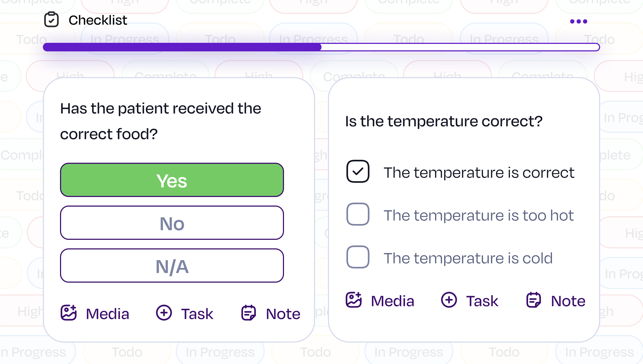This screenshot has height=364, width=643.
Task: Select the N/A answer button
Action: tap(172, 266)
